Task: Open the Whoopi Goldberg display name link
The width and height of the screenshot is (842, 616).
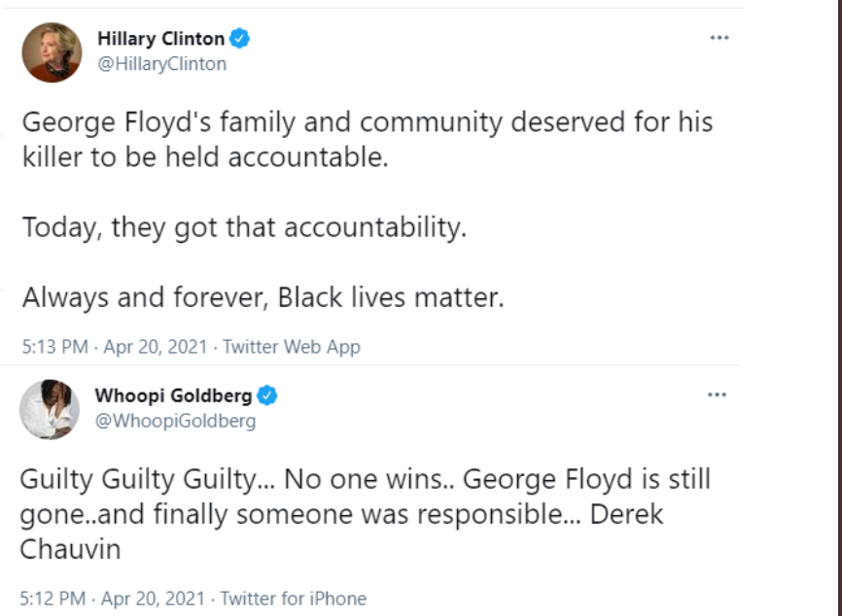Action: click(173, 395)
